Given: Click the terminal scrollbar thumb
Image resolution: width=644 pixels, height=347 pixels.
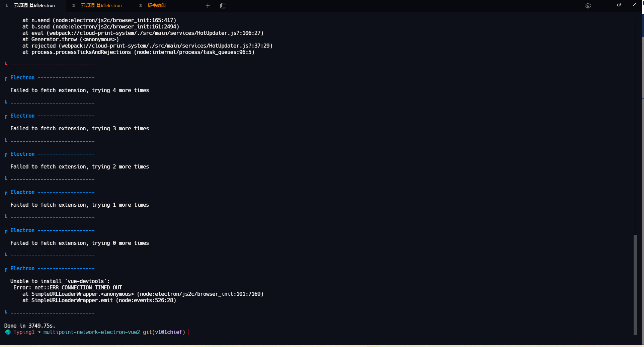Looking at the screenshot, I should pyautogui.click(x=635, y=285).
